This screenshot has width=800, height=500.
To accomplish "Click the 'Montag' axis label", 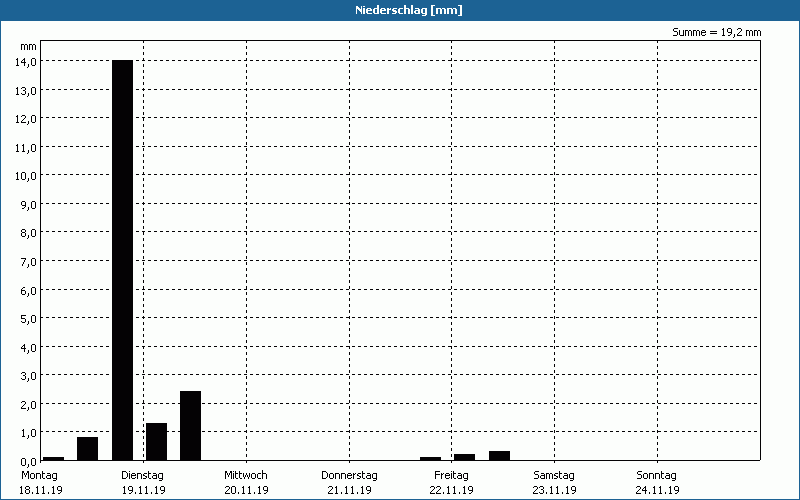I will (39, 475).
